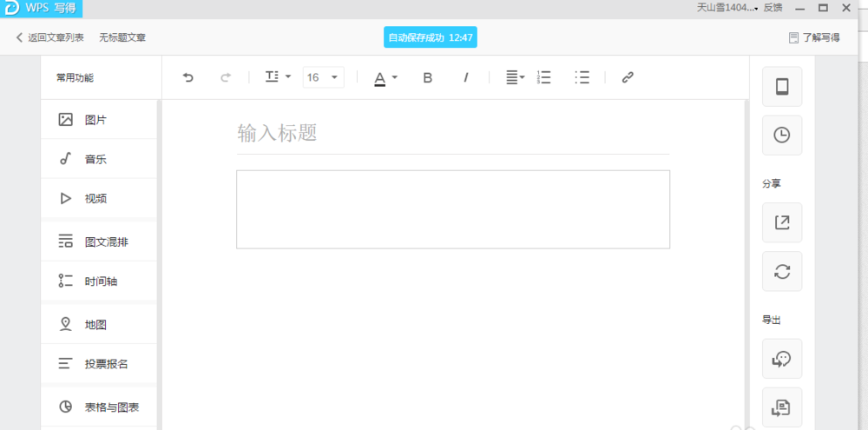Open font size 16 dropdown

point(323,77)
